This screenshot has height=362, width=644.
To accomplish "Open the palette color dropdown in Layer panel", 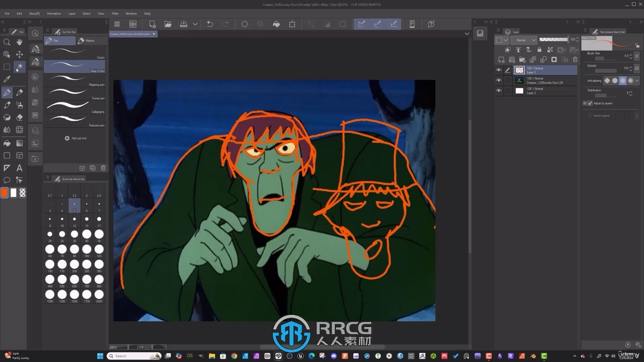I will click(x=502, y=40).
